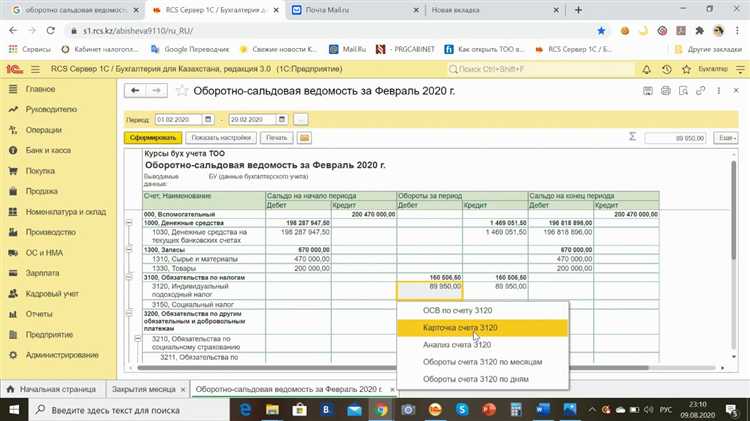Image resolution: width=750 pixels, height=421 pixels.
Task: Select Карточка счета 3120 in the context menu
Action: (483, 328)
